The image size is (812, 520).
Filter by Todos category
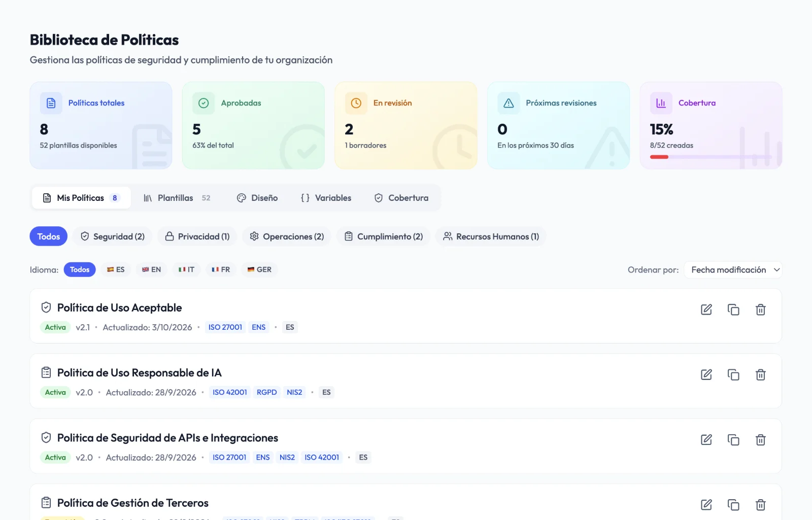pyautogui.click(x=49, y=236)
